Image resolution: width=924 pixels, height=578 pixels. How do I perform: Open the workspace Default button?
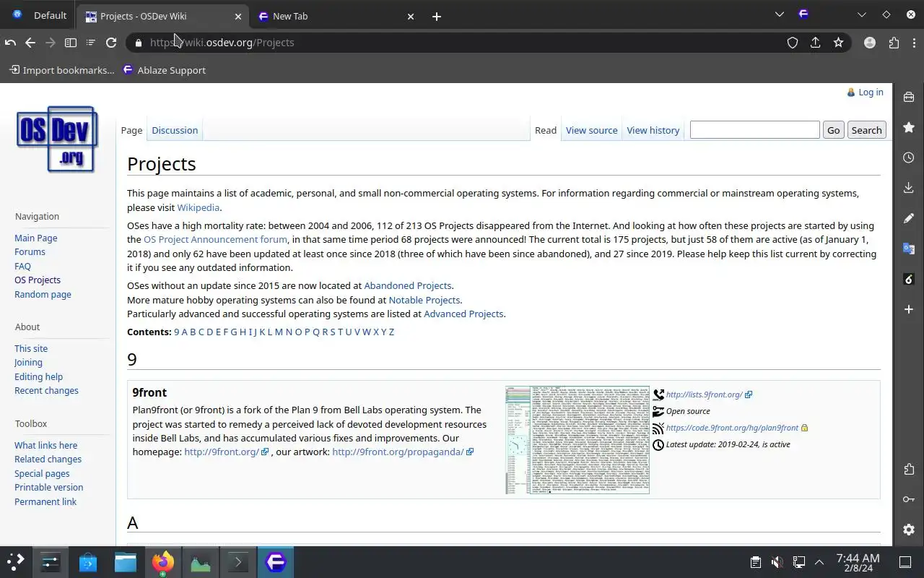[x=40, y=15]
